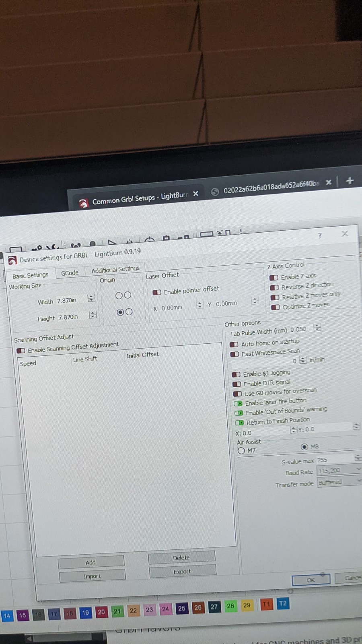
Task: Open a new browser tab
Action: pyautogui.click(x=350, y=180)
